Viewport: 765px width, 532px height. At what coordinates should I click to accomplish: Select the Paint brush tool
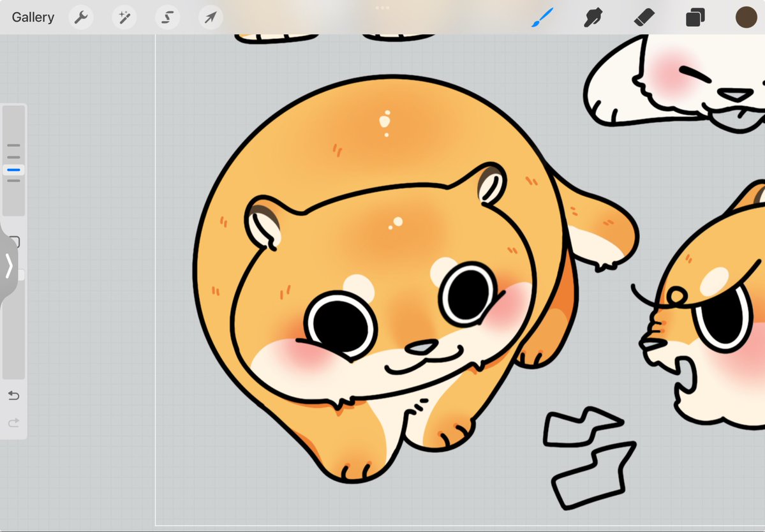pyautogui.click(x=542, y=18)
